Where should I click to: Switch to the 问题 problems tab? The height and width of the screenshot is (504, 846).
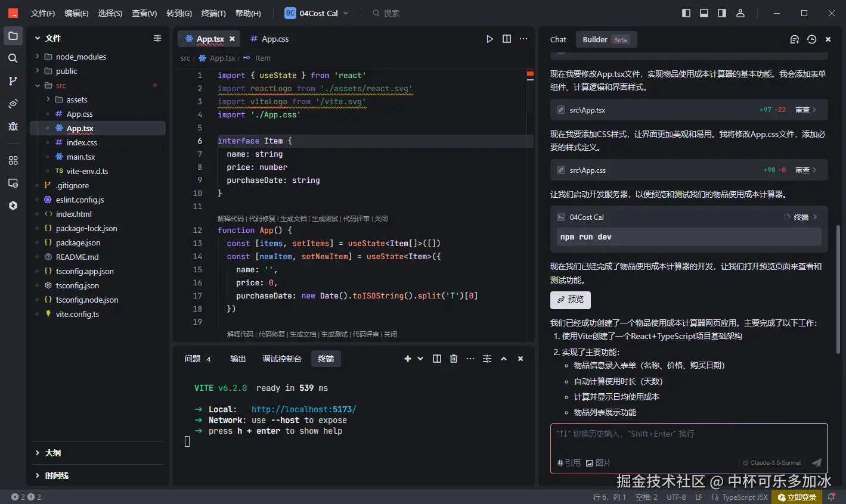point(199,359)
